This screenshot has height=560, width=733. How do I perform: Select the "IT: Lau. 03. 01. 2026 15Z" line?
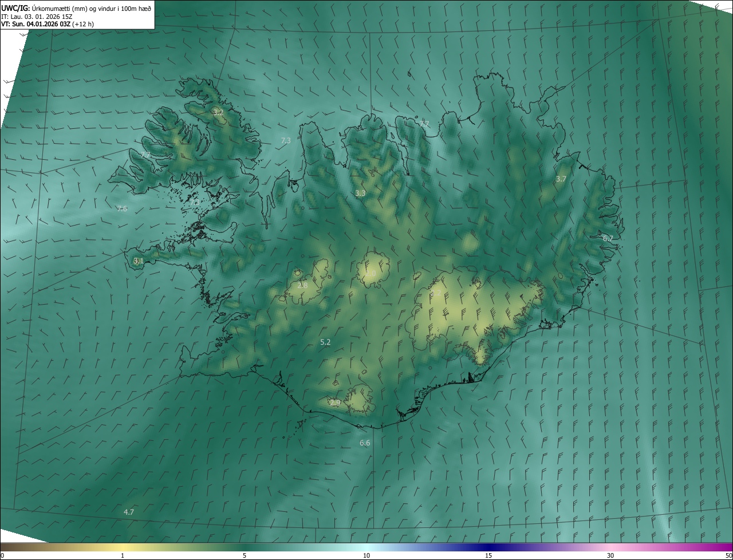(x=37, y=16)
